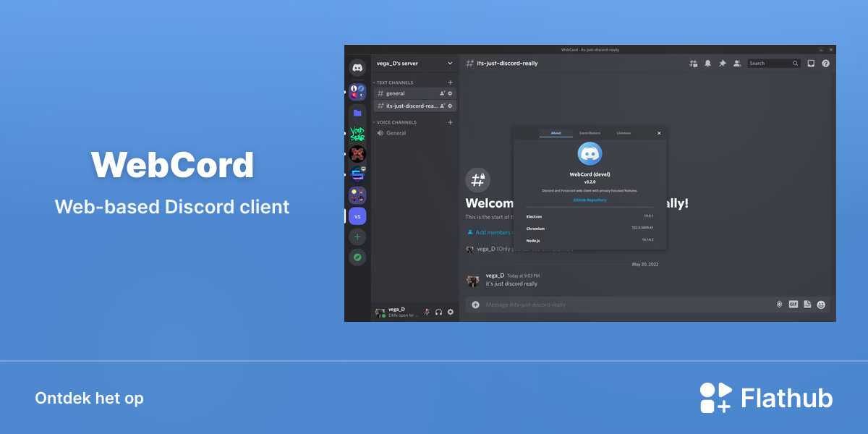The image size is (868, 434).
Task: Open the vega_D's server dropdown chevron
Action: pos(450,64)
